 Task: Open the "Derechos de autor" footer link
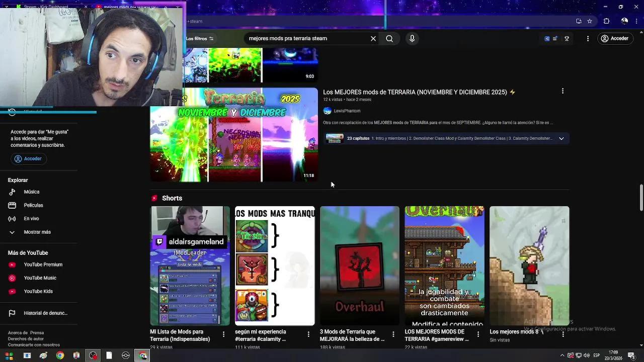[26, 339]
